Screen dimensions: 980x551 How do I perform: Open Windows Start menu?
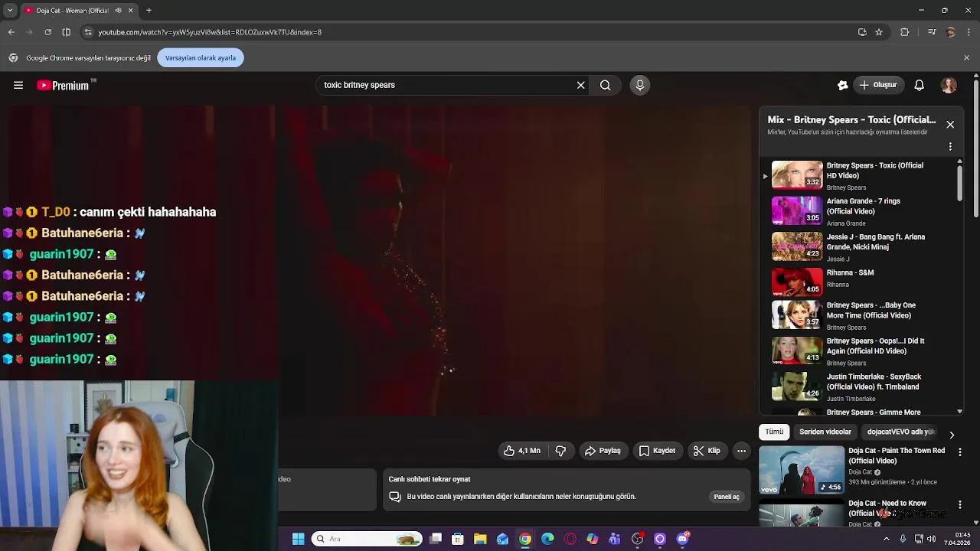tap(299, 539)
